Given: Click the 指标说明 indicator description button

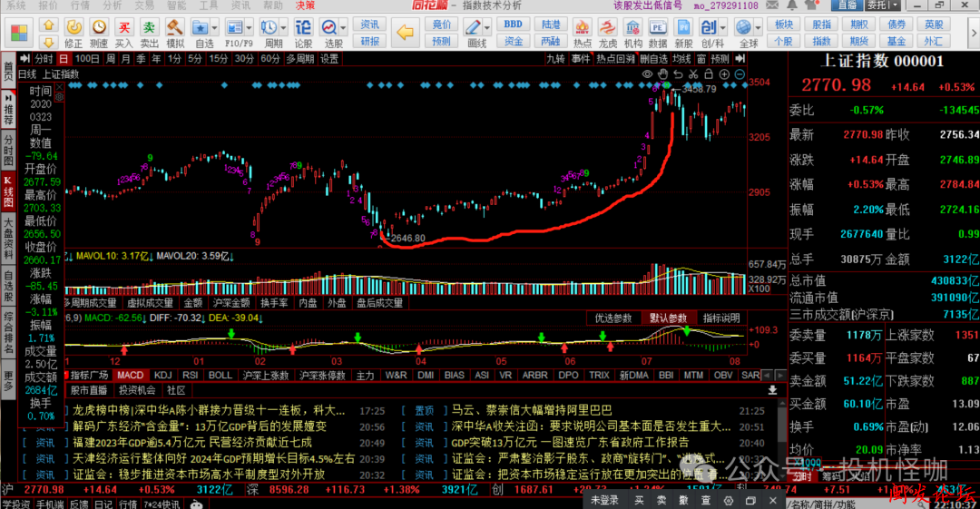Looking at the screenshot, I should 721,318.
